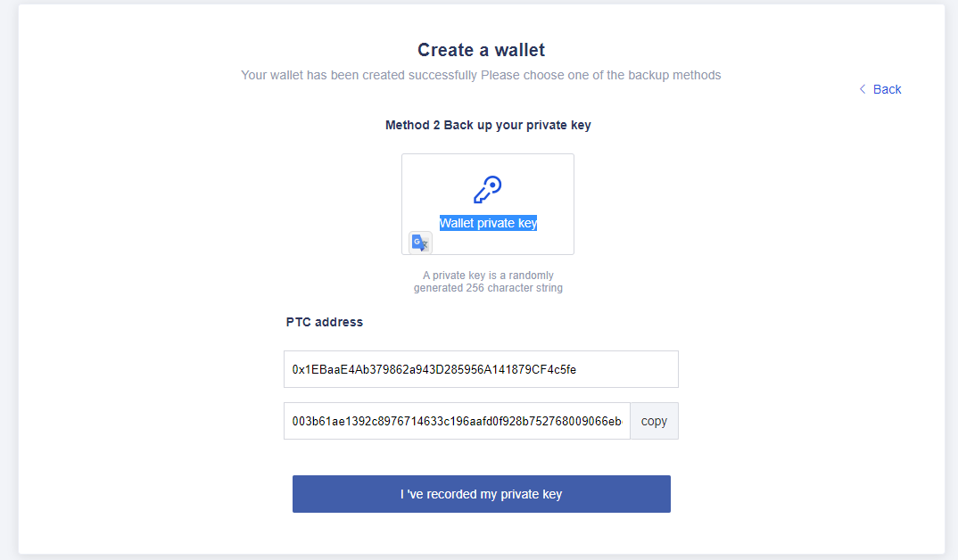Click the PTC address label

[x=325, y=322]
